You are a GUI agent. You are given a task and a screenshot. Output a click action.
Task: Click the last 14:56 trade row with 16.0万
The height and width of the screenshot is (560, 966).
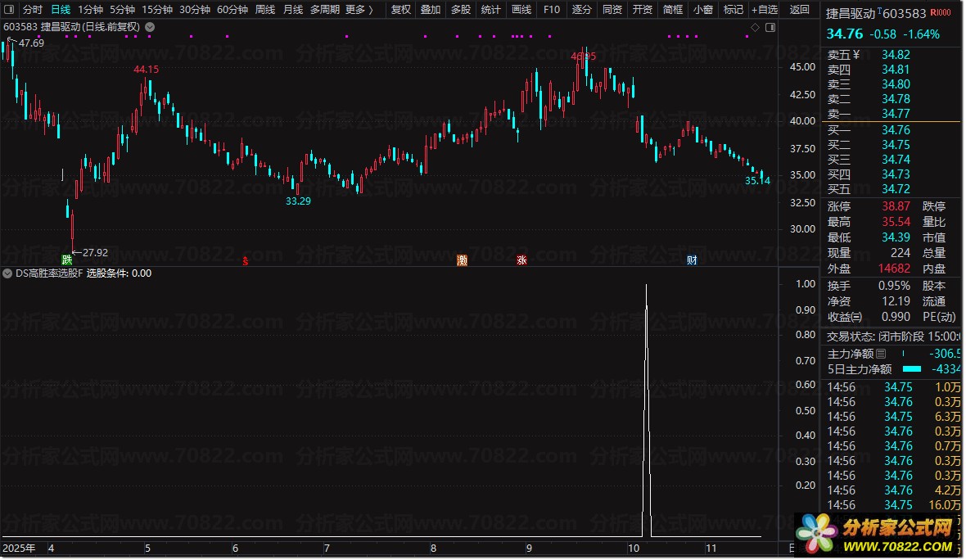(893, 505)
